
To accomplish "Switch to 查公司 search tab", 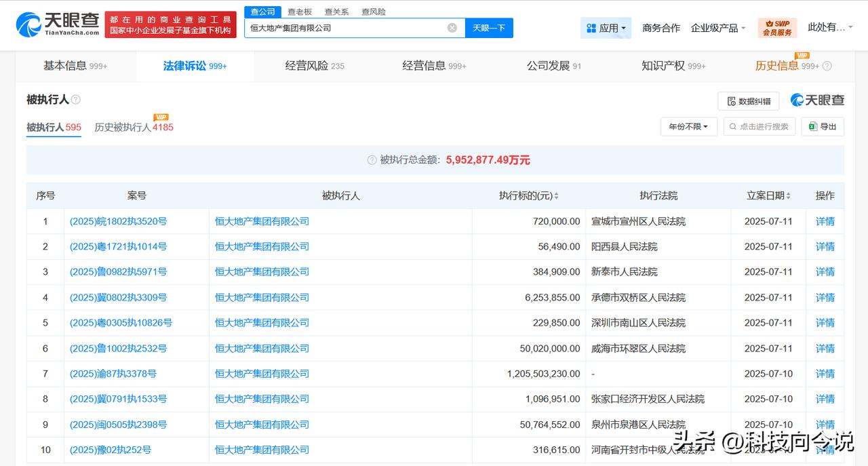I will tap(262, 12).
